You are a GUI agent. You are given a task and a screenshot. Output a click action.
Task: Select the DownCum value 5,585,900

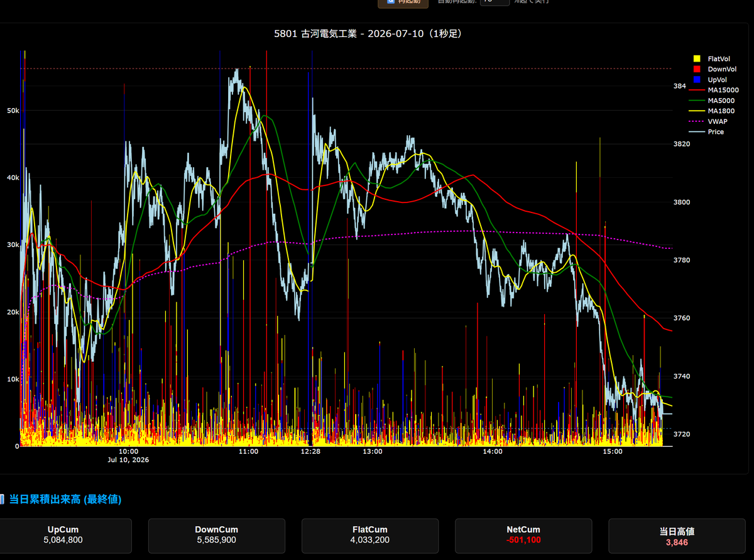click(x=216, y=540)
